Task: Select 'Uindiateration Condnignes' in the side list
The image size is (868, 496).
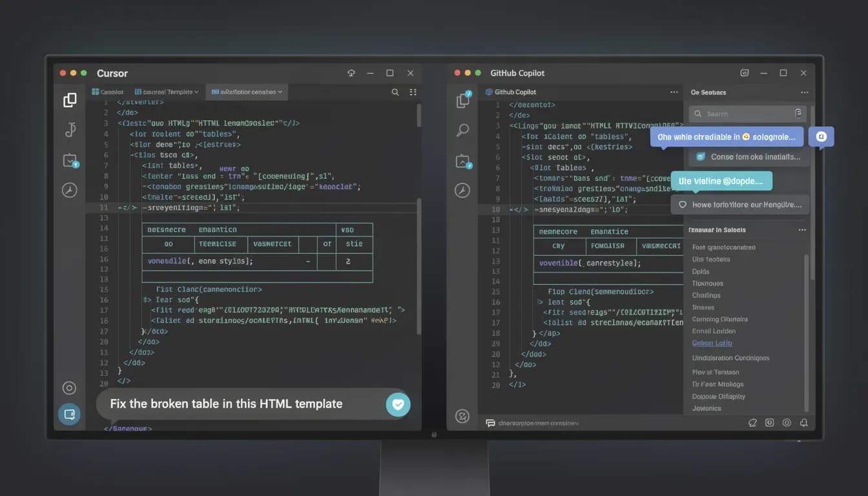Action: click(x=730, y=358)
